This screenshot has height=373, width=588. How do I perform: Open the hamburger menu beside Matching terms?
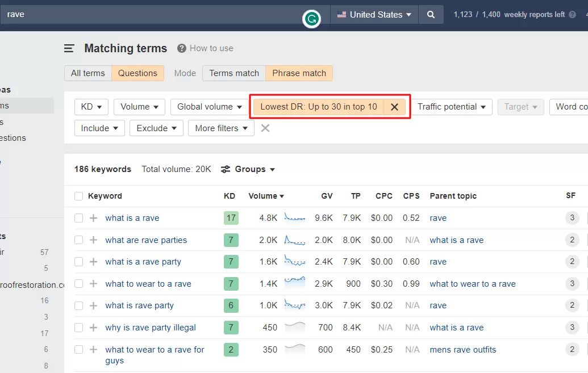69,48
